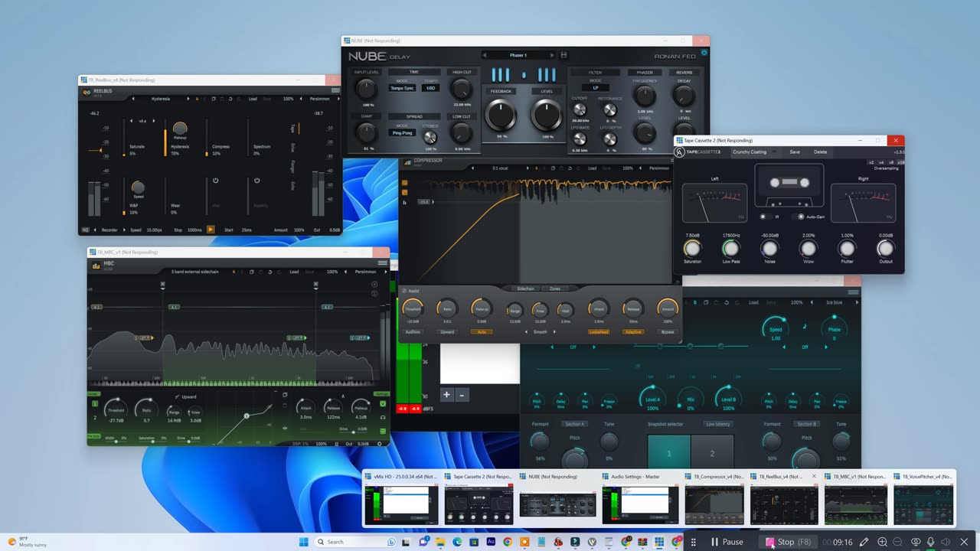Open the ReelBus hamburger menu

335,91
